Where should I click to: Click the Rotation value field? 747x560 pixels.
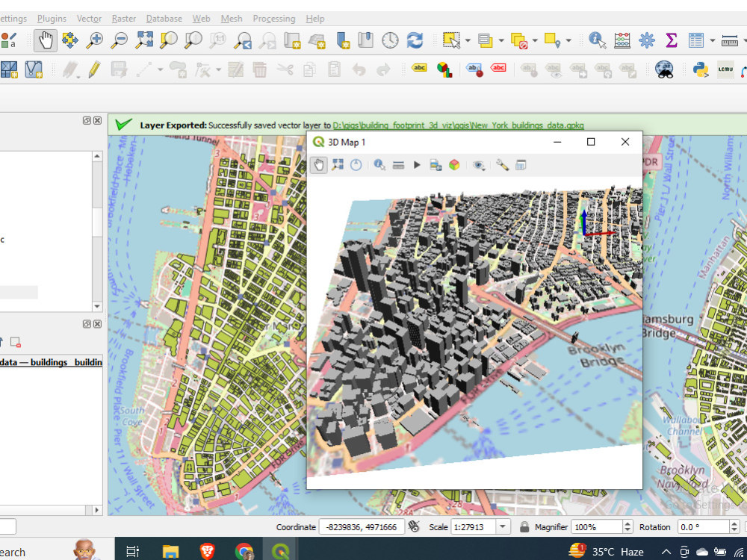(x=703, y=527)
